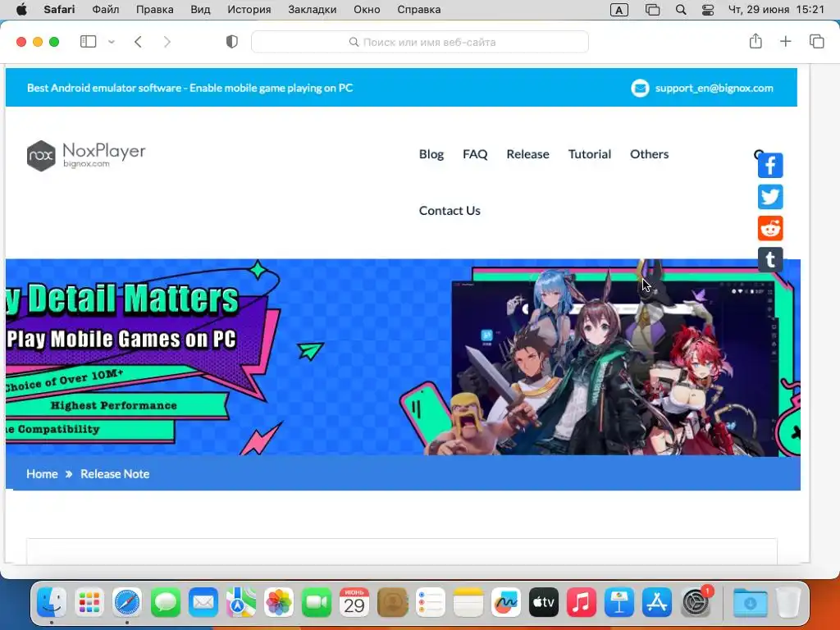This screenshot has height=630, width=840.
Task: Open the Файл menu
Action: tap(106, 10)
